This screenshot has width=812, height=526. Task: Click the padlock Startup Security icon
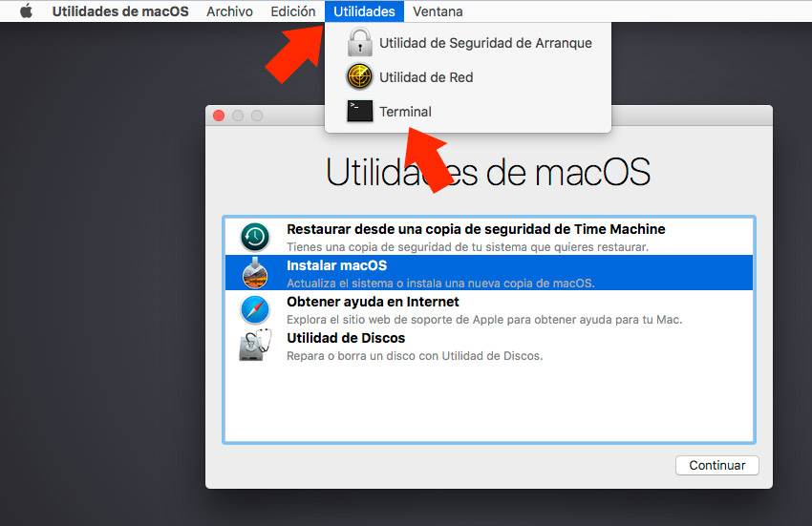360,42
